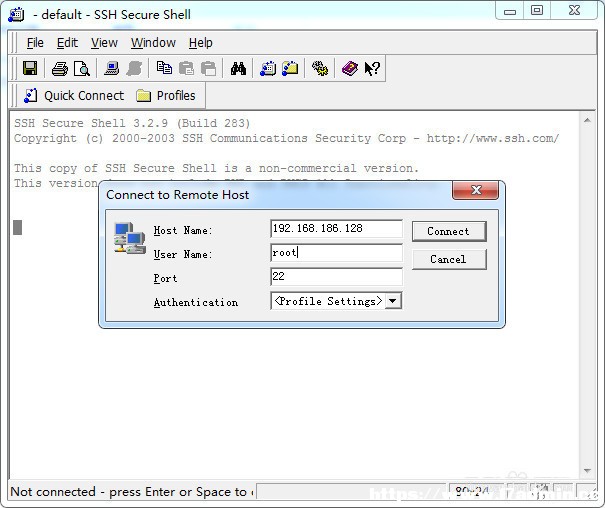The height and width of the screenshot is (508, 605).
Task: Click the Profiles label
Action: pyautogui.click(x=176, y=96)
